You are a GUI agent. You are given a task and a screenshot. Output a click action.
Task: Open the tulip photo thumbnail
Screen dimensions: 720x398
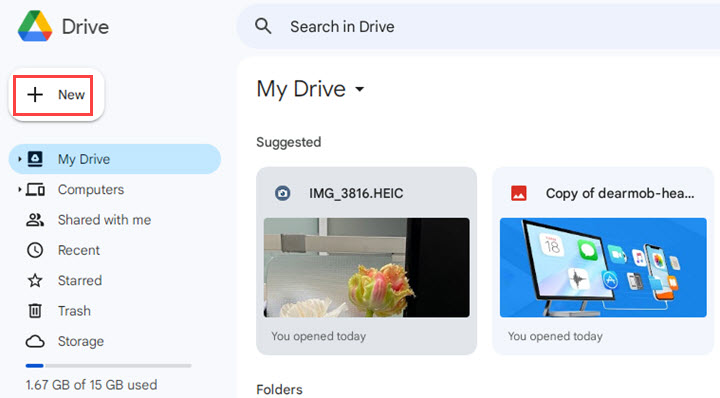point(367,268)
